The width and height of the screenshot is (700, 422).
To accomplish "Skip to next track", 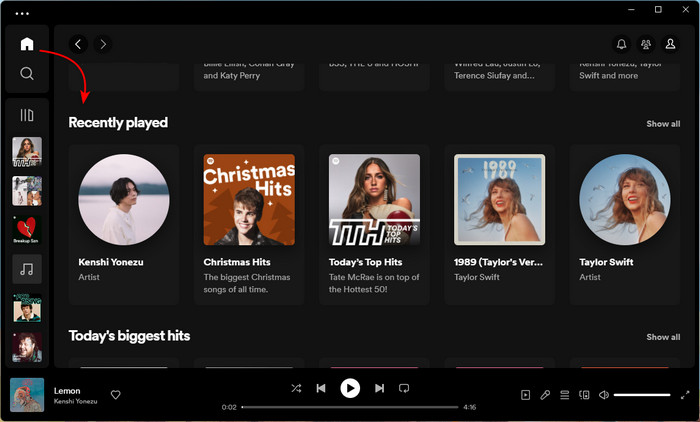I will click(x=379, y=389).
